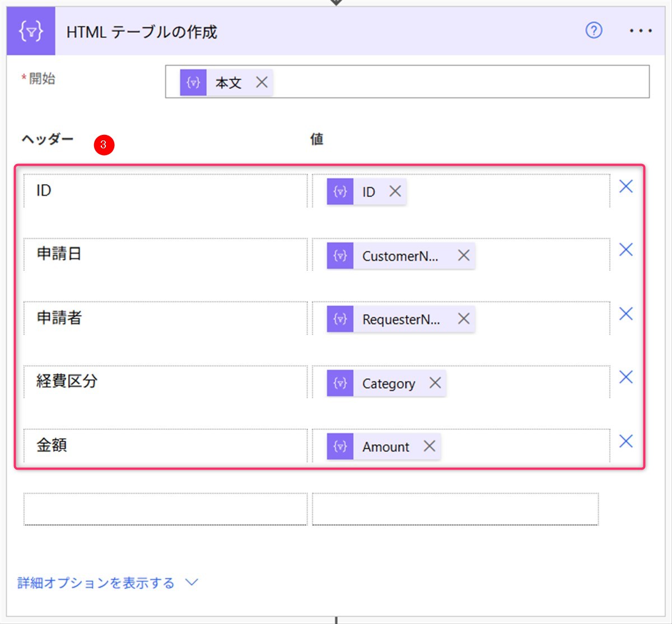
Task: Expand 詳細オプションを表示する chevron
Action: click(192, 583)
